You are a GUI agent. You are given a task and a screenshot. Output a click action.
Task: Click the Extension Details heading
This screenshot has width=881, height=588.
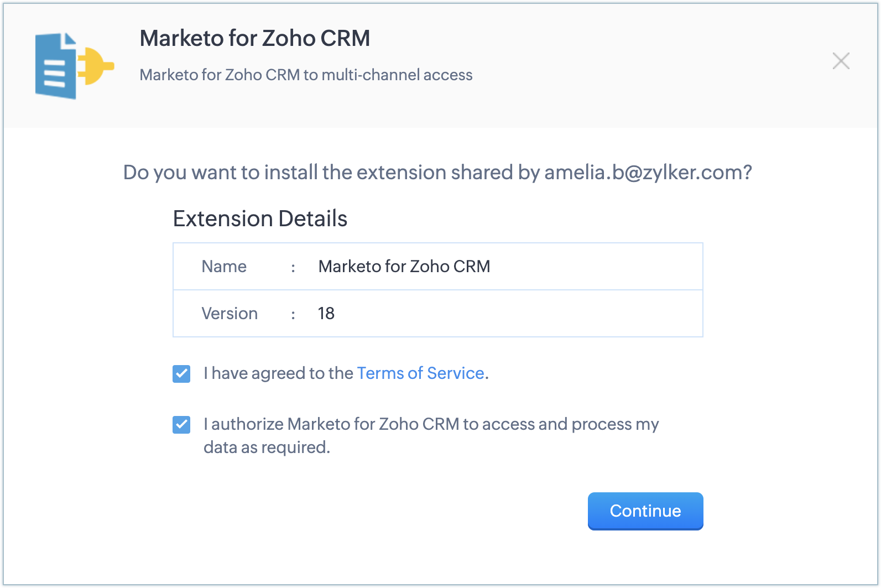pyautogui.click(x=260, y=218)
